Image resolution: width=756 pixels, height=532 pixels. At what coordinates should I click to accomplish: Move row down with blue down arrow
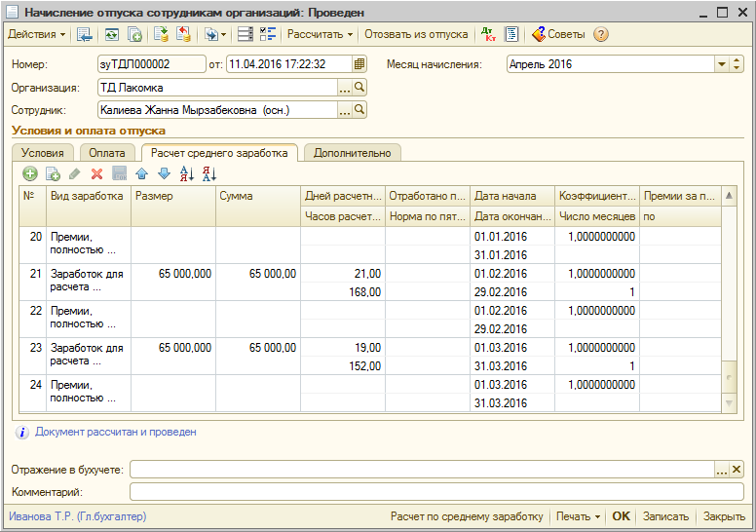pyautogui.click(x=165, y=173)
